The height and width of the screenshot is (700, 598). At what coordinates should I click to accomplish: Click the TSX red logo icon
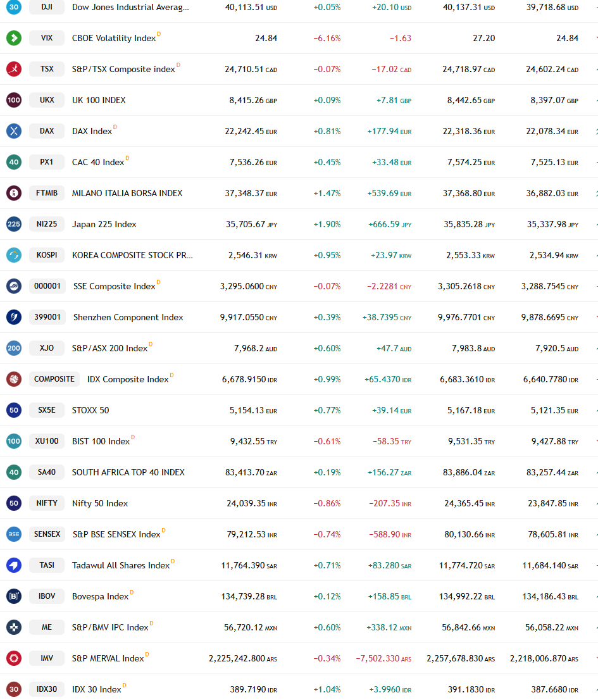point(14,69)
